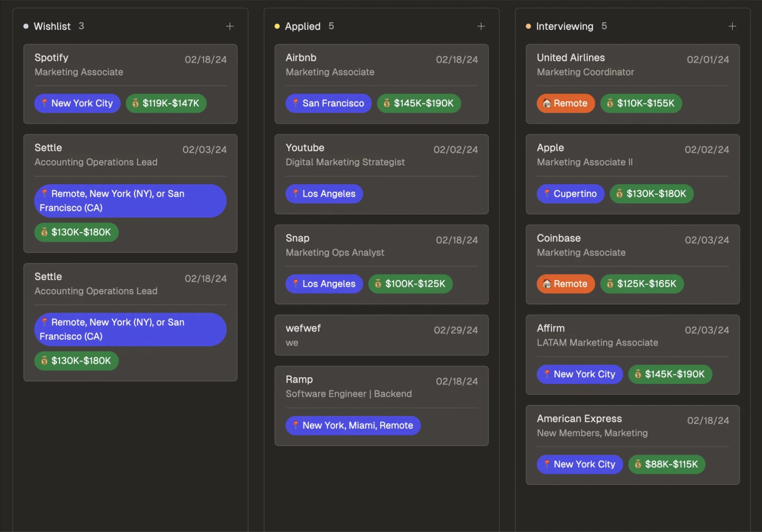Click the Remote tag on United Airlines card
Viewport: 762px width, 532px height.
[566, 103]
